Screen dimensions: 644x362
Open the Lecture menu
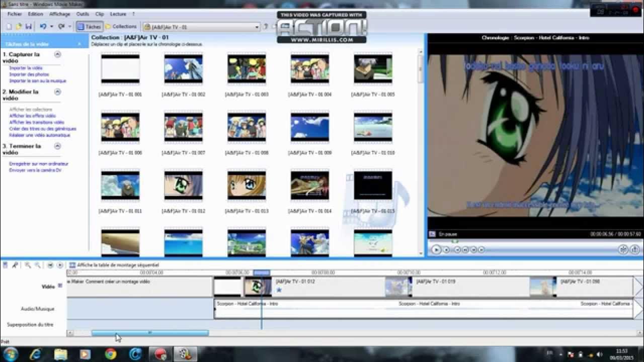pyautogui.click(x=118, y=14)
